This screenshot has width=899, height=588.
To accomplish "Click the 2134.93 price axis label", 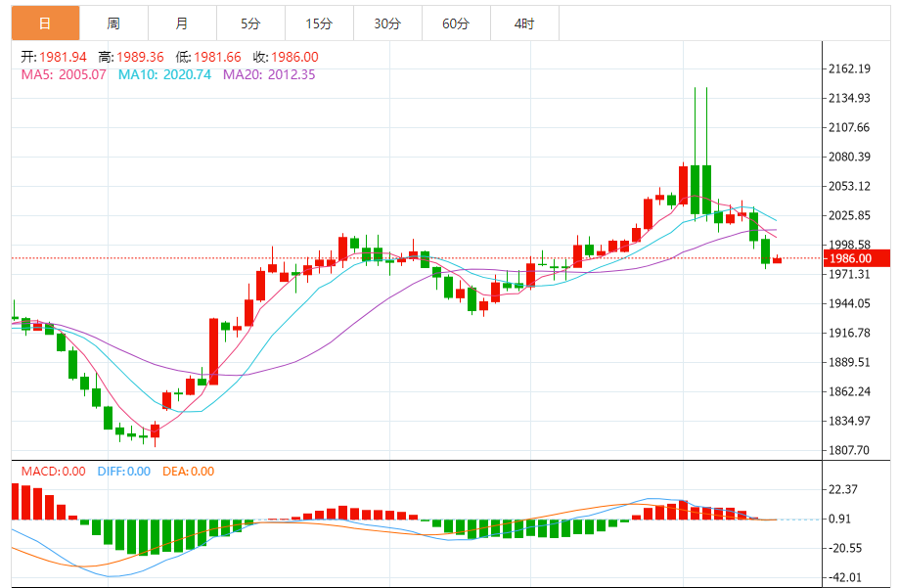I will point(849,98).
